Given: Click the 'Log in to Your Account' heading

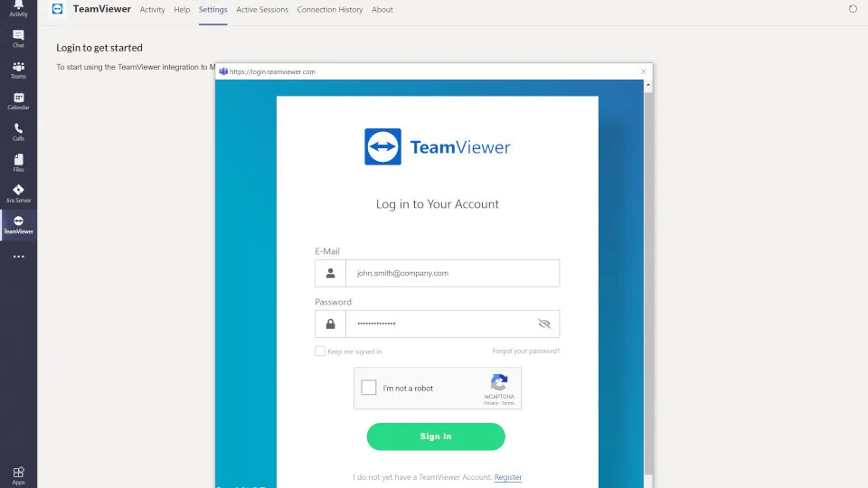Looking at the screenshot, I should tap(438, 203).
